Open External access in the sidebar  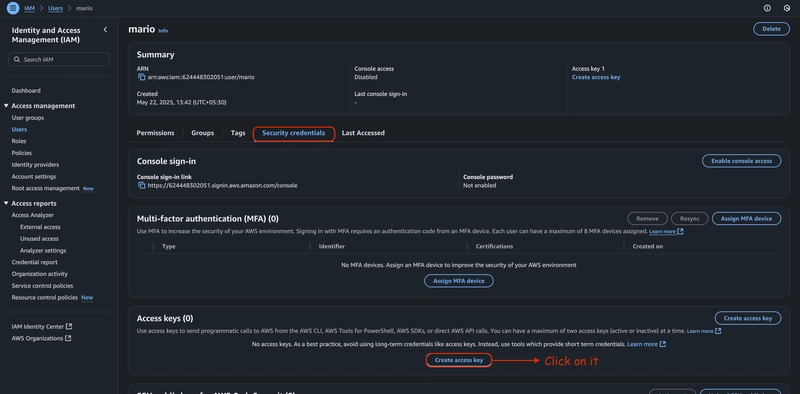pyautogui.click(x=40, y=227)
